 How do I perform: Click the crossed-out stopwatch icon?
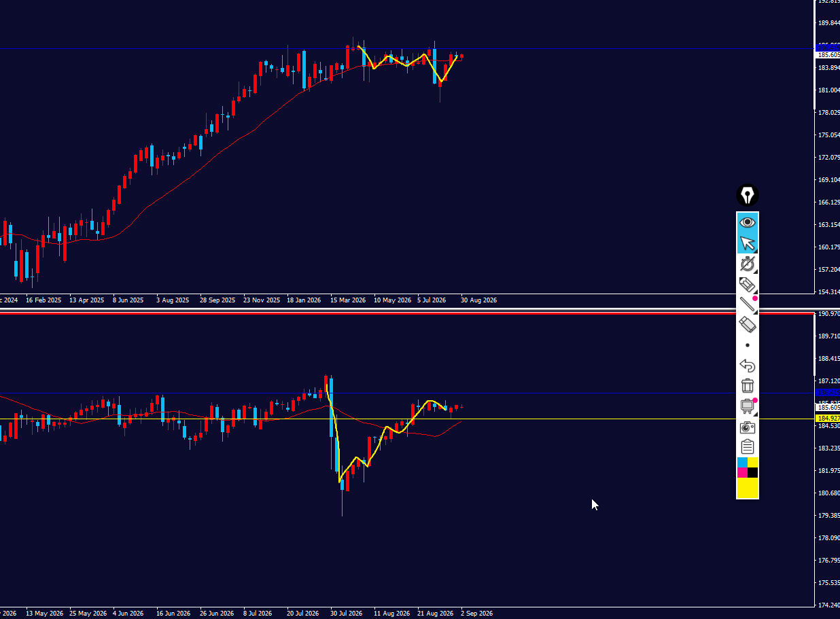coord(748,264)
